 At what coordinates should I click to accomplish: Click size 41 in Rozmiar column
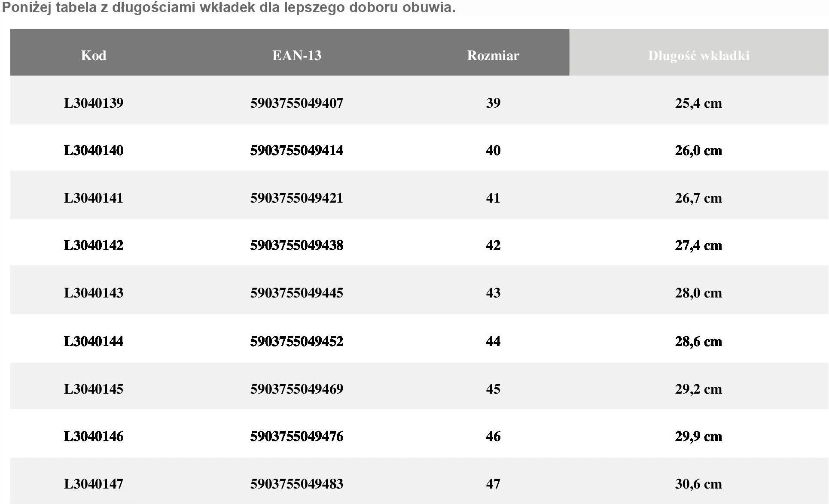[x=493, y=198]
